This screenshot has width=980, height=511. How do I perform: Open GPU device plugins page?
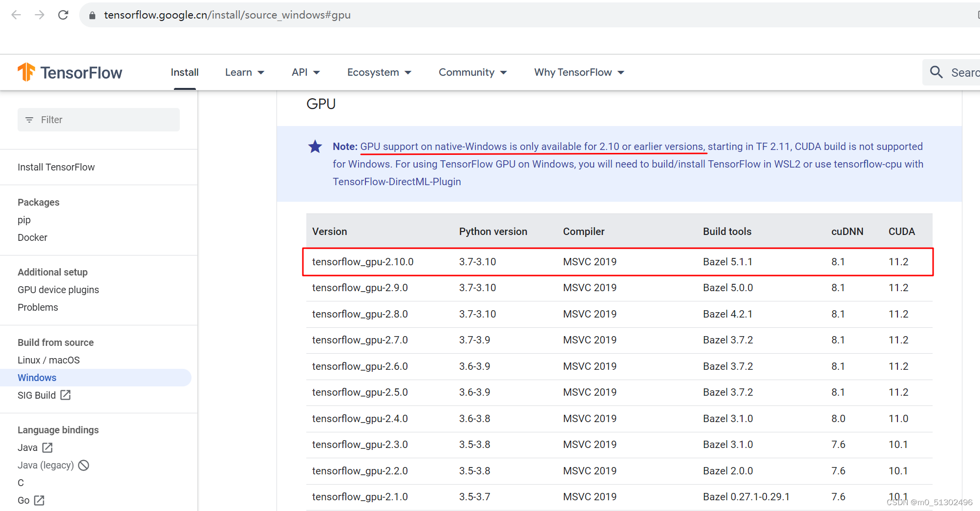58,290
